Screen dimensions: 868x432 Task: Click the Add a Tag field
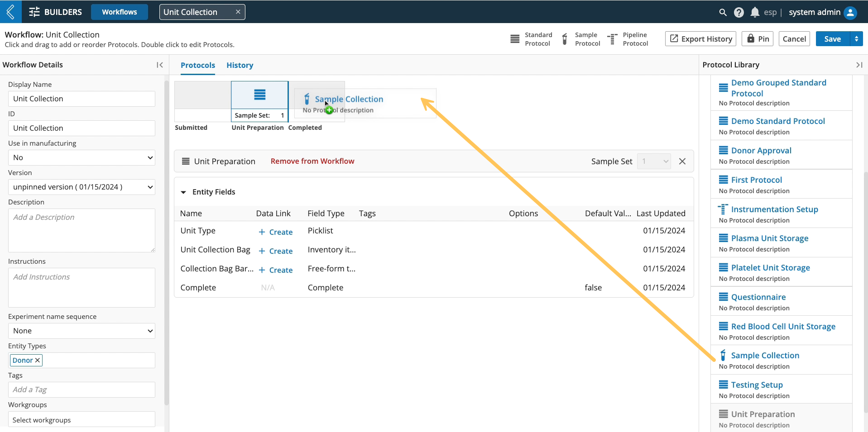[82, 389]
